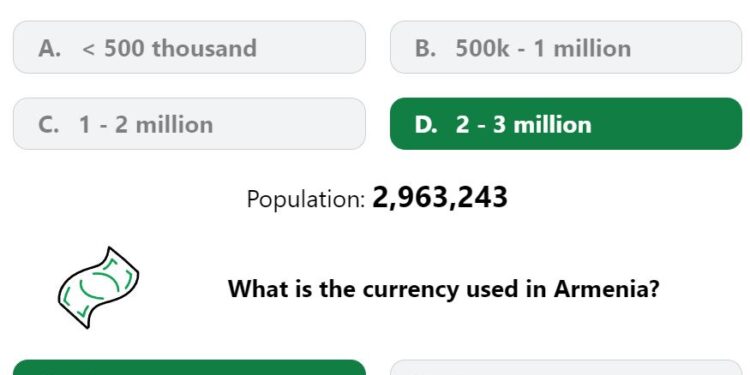
Task: Click the word 'Armenia?' in the question
Action: [x=607, y=288]
